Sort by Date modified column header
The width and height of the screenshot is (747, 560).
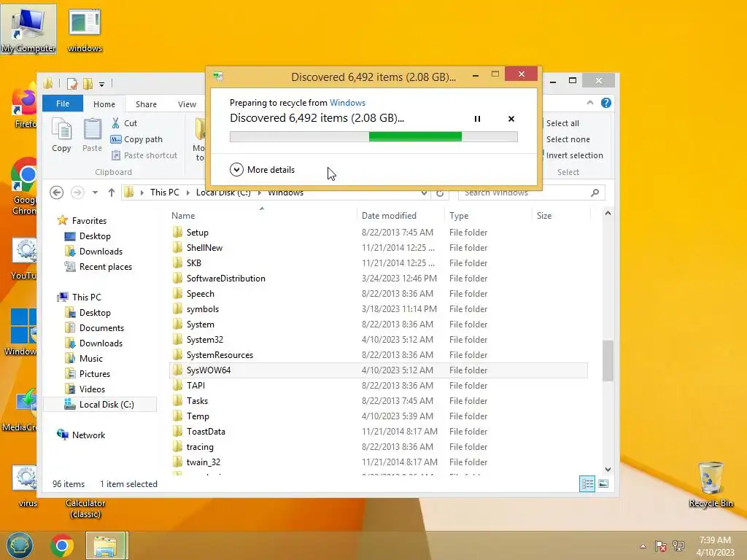coord(400,216)
